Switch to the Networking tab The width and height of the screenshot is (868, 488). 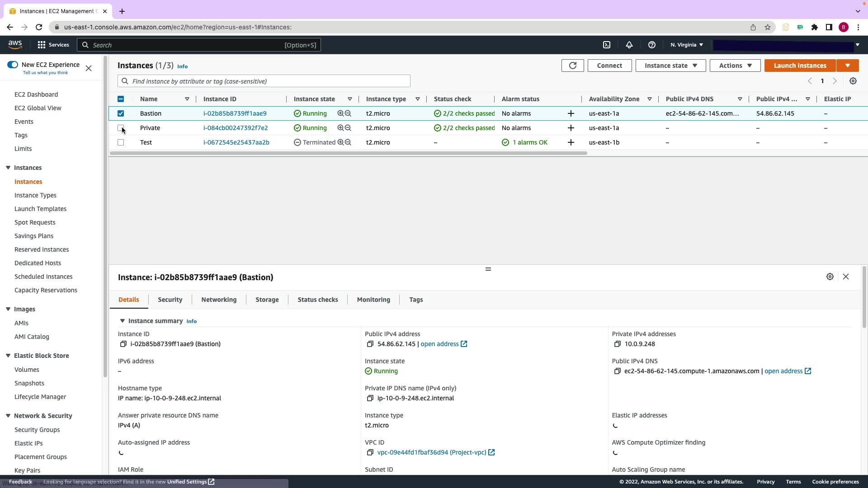(x=219, y=300)
